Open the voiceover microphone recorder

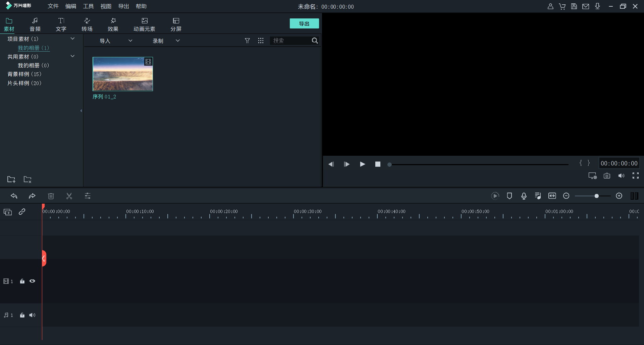point(524,196)
